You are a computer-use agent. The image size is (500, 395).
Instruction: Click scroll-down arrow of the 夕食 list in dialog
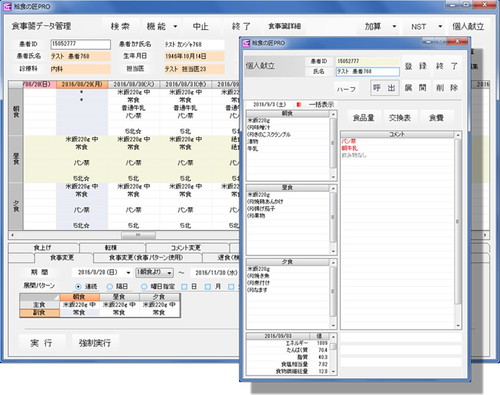(x=333, y=326)
